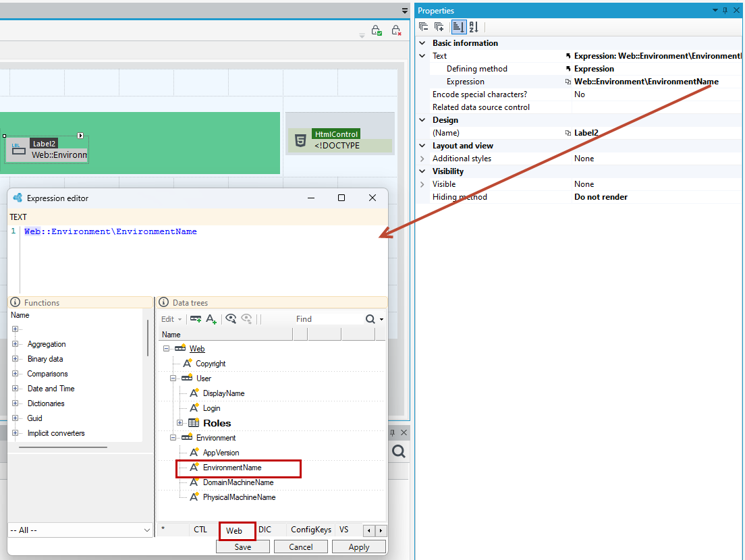Expand the Aggregation functions group
Image resolution: width=745 pixels, height=560 pixels.
click(16, 344)
